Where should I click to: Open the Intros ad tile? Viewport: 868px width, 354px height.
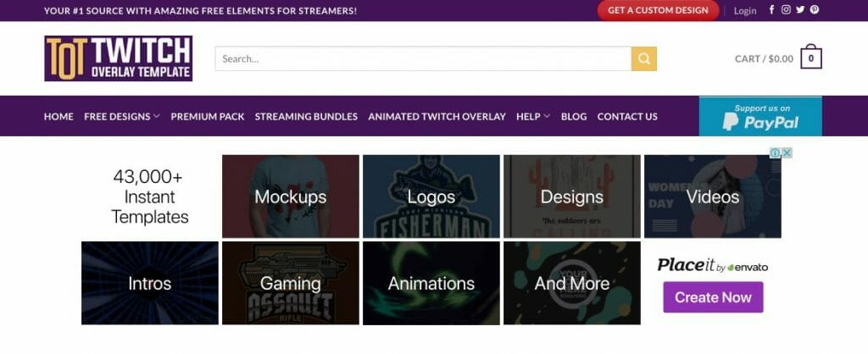click(x=149, y=283)
